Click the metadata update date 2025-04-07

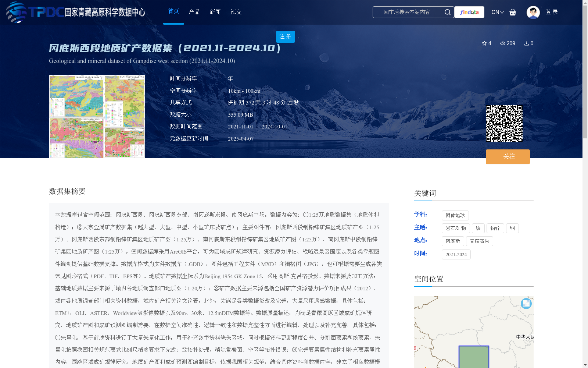tap(241, 139)
